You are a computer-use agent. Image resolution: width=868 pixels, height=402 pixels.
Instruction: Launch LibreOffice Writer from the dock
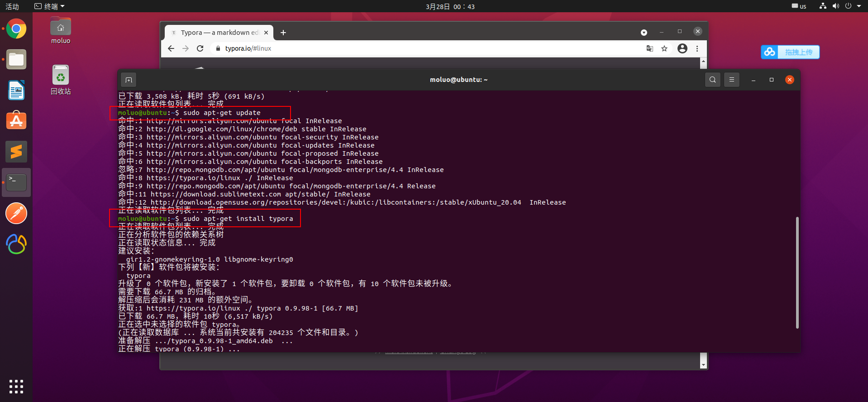point(16,90)
